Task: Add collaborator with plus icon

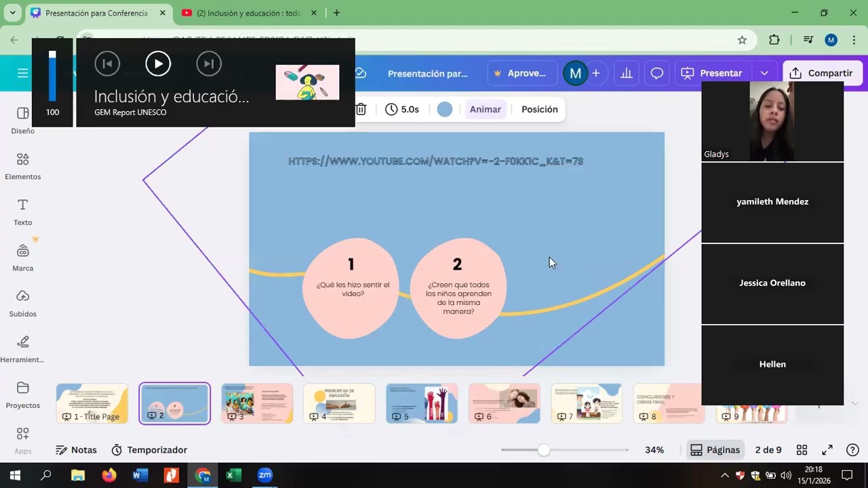Action: pyautogui.click(x=596, y=73)
